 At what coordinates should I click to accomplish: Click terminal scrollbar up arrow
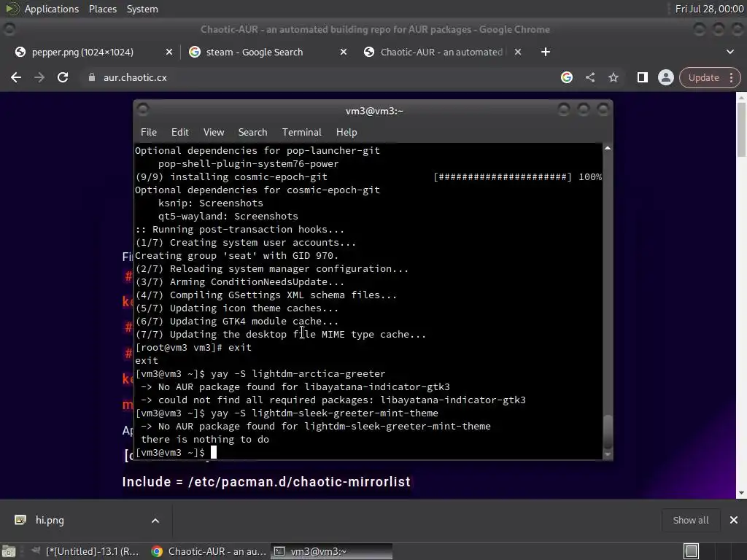click(608, 149)
